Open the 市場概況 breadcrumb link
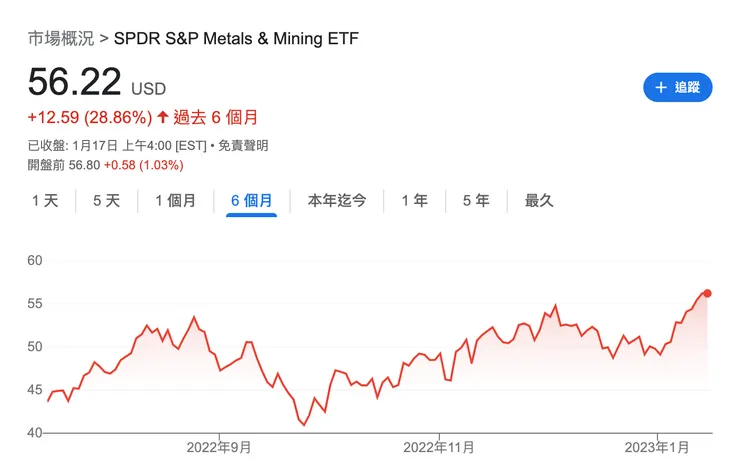Viewport: 740px width, 468px height. [61, 39]
